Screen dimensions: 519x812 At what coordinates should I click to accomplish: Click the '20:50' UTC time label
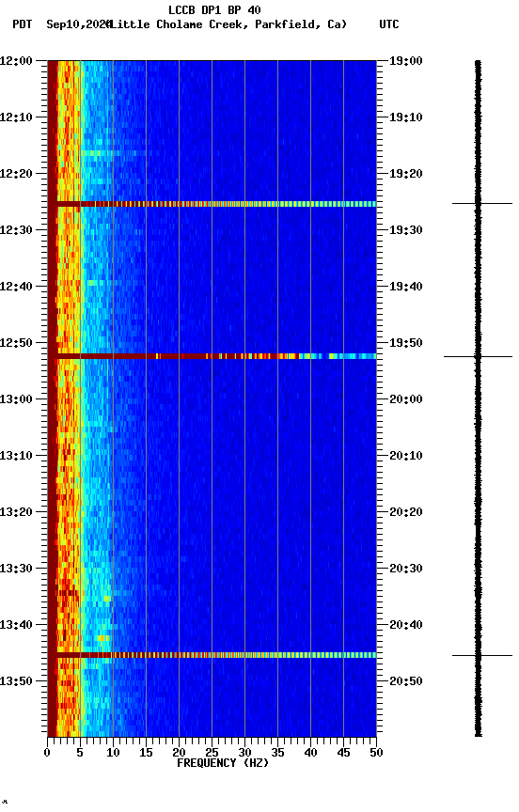click(x=406, y=681)
